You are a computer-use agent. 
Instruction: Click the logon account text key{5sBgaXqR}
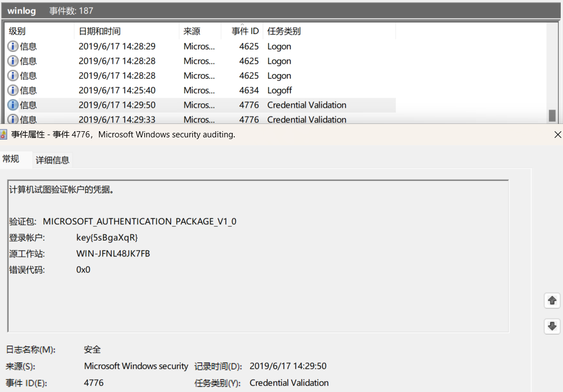[107, 237]
